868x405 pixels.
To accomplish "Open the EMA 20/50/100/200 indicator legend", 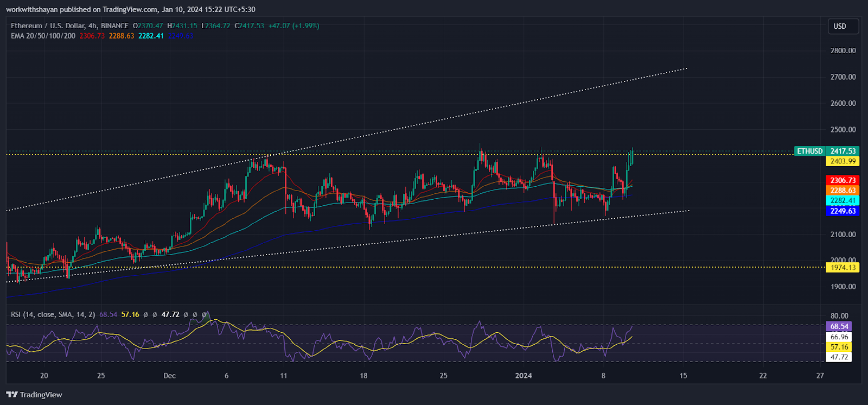I will [43, 36].
